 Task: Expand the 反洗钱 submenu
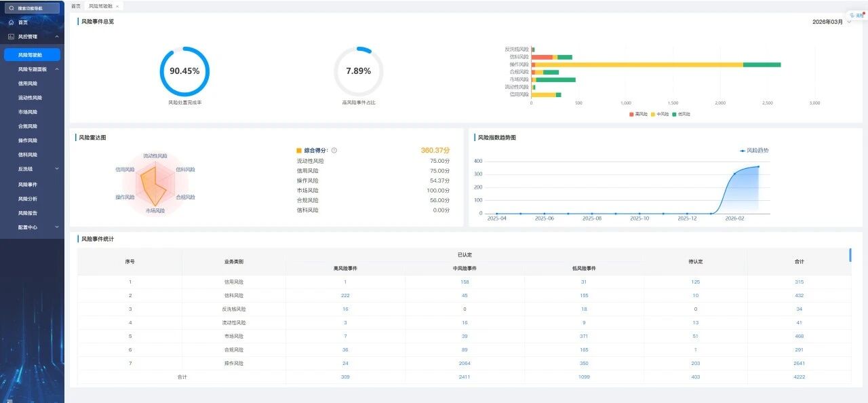[57, 169]
